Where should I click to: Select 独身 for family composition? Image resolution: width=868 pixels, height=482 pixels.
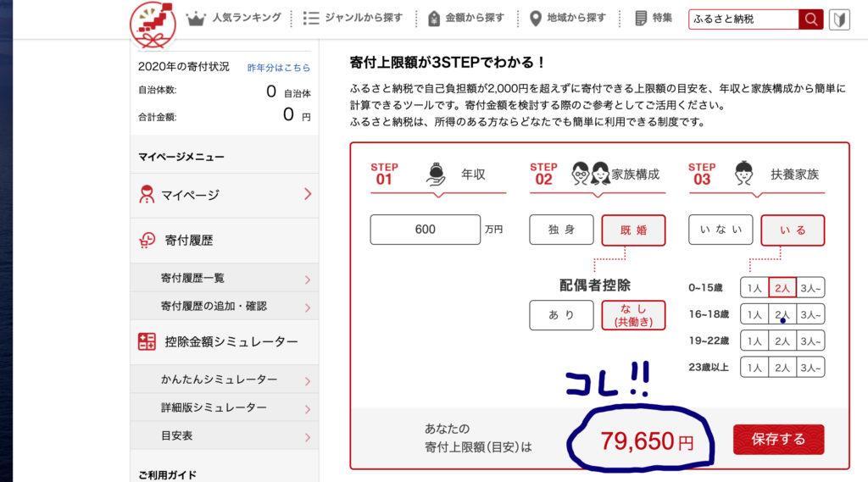tap(561, 230)
